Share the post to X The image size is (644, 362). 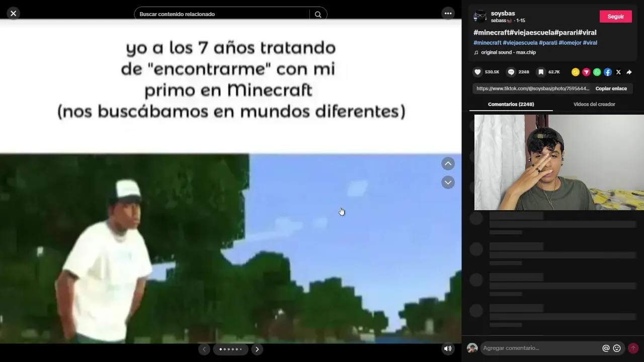point(618,72)
